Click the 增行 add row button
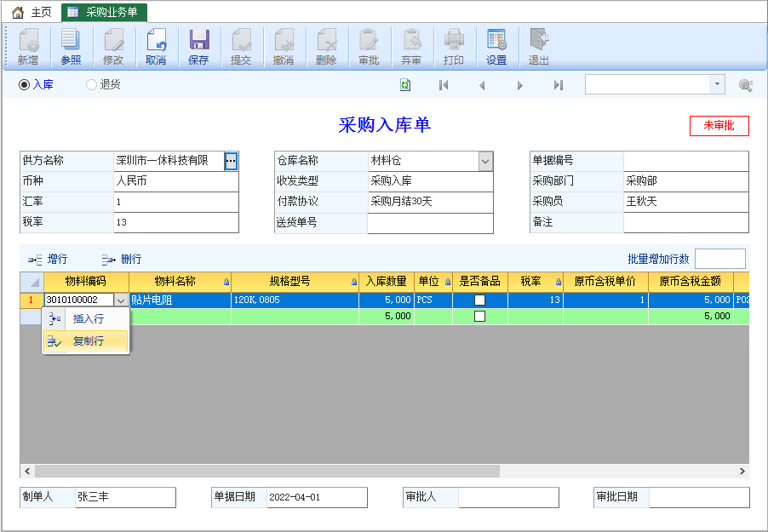 (48, 259)
